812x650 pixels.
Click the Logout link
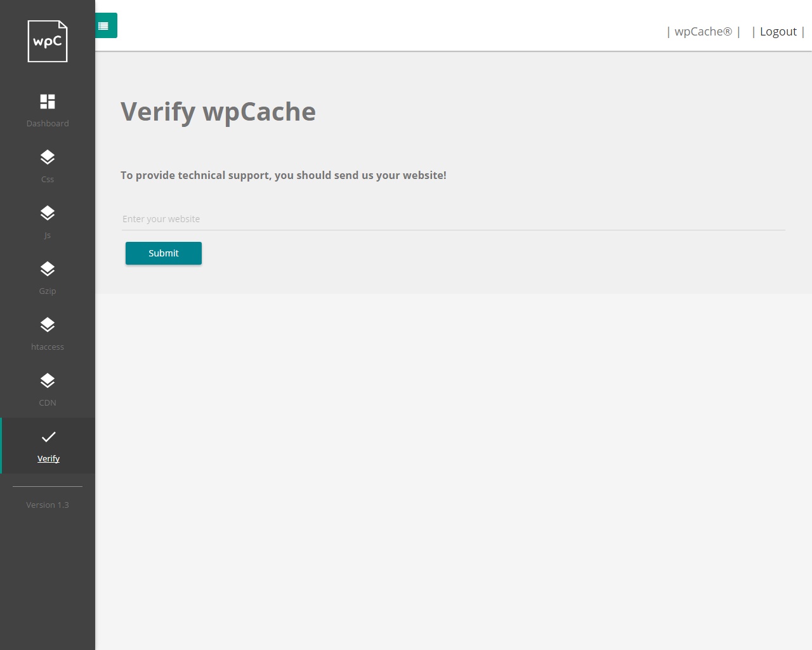[x=778, y=32]
